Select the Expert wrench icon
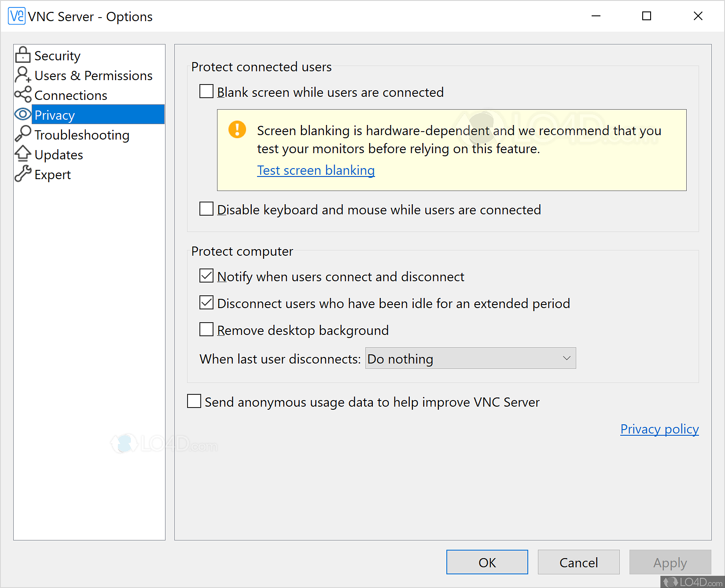Screen dimensions: 725x588 [23, 174]
